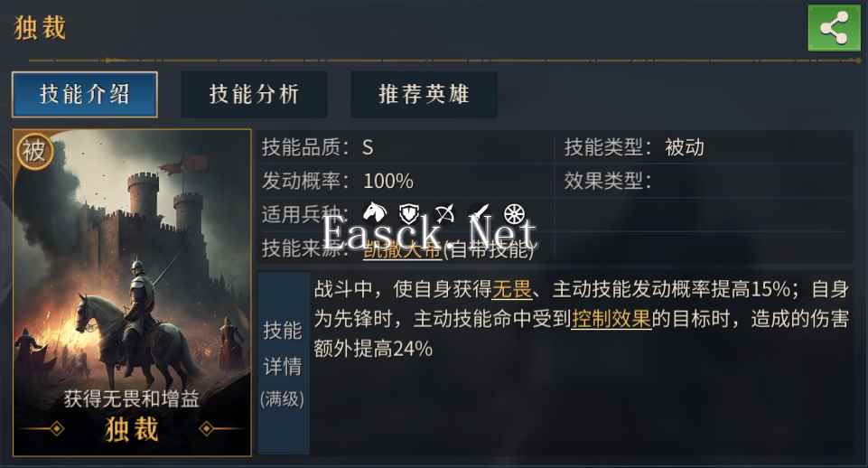Open the 凯撒大帝 hero link
Viewport: 868px width, 468px height.
[x=403, y=249]
